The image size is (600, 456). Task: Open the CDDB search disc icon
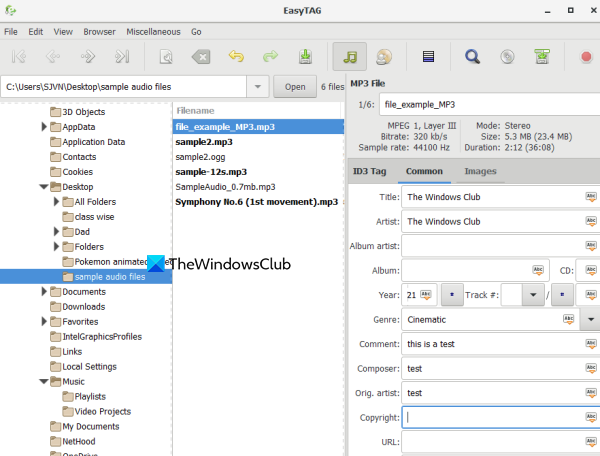point(507,57)
